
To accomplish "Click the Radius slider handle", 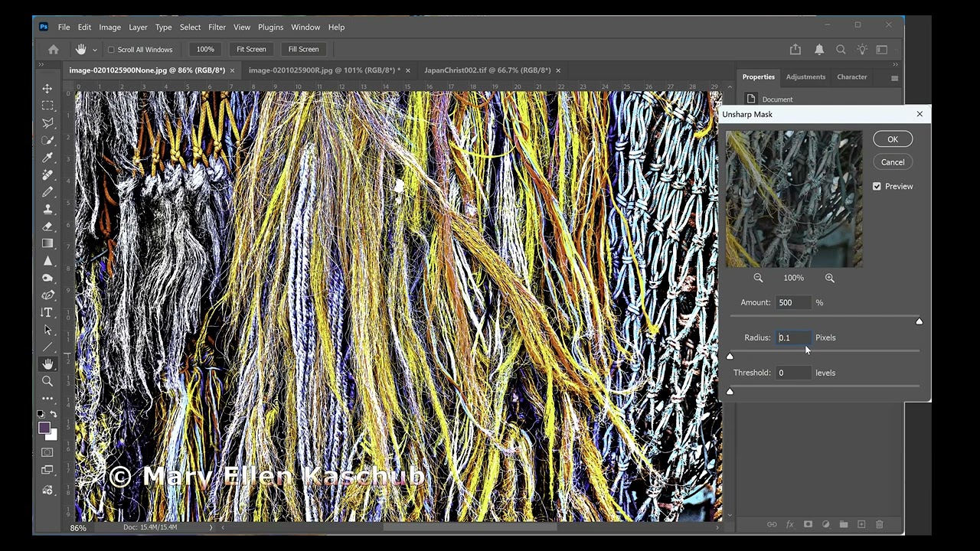I will 730,357.
